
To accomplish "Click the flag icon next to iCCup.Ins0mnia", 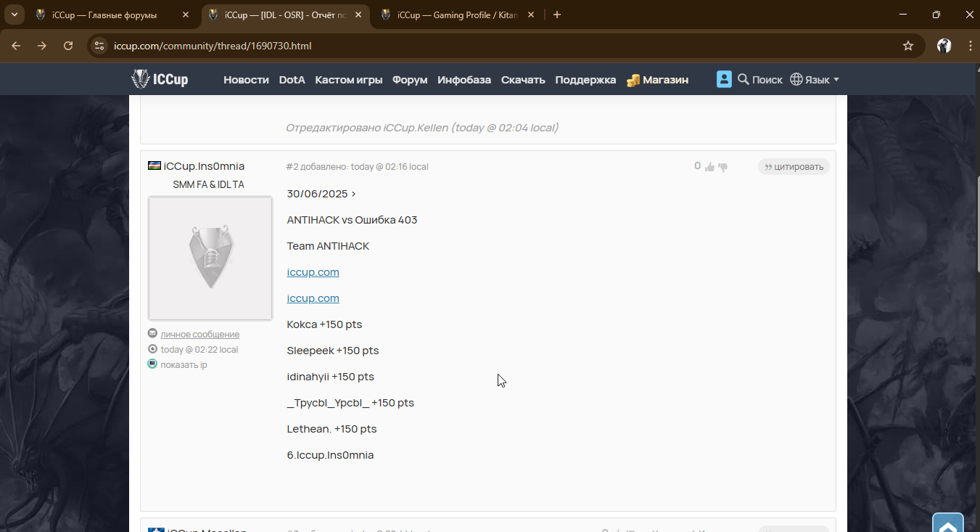I will point(155,166).
